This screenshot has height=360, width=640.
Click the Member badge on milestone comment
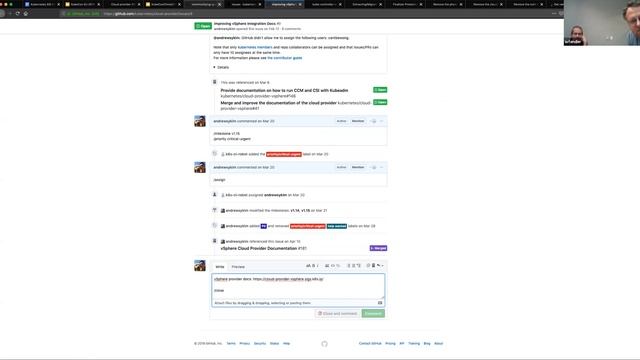[x=358, y=121]
